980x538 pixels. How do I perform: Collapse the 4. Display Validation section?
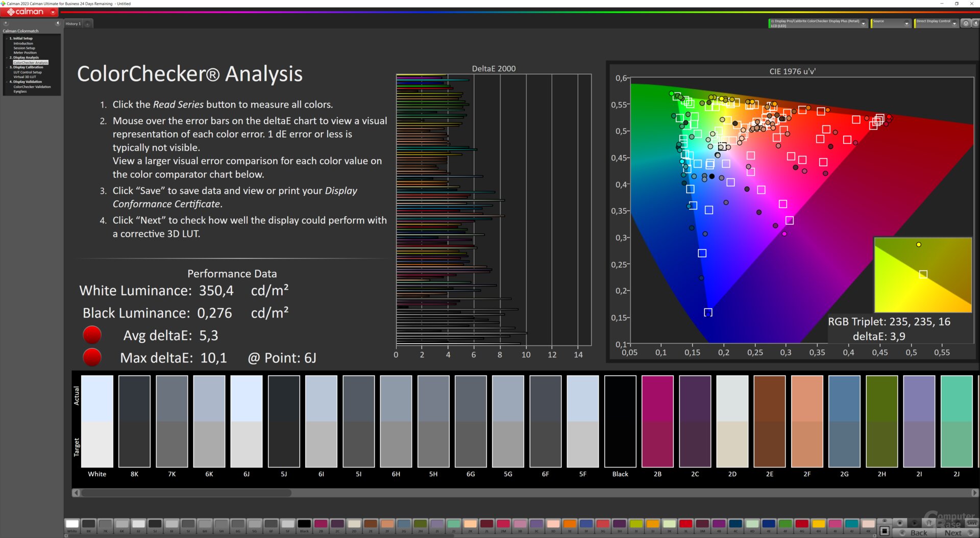coord(7,82)
